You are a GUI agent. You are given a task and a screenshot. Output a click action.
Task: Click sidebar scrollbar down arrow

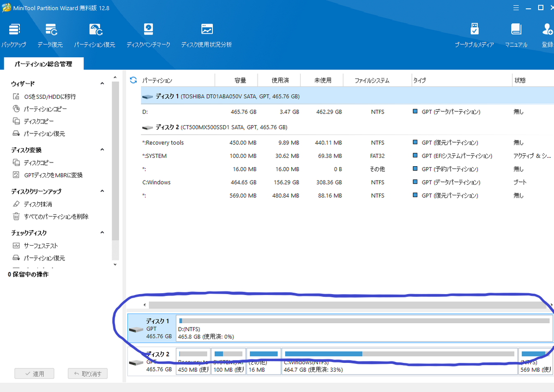pos(115,265)
